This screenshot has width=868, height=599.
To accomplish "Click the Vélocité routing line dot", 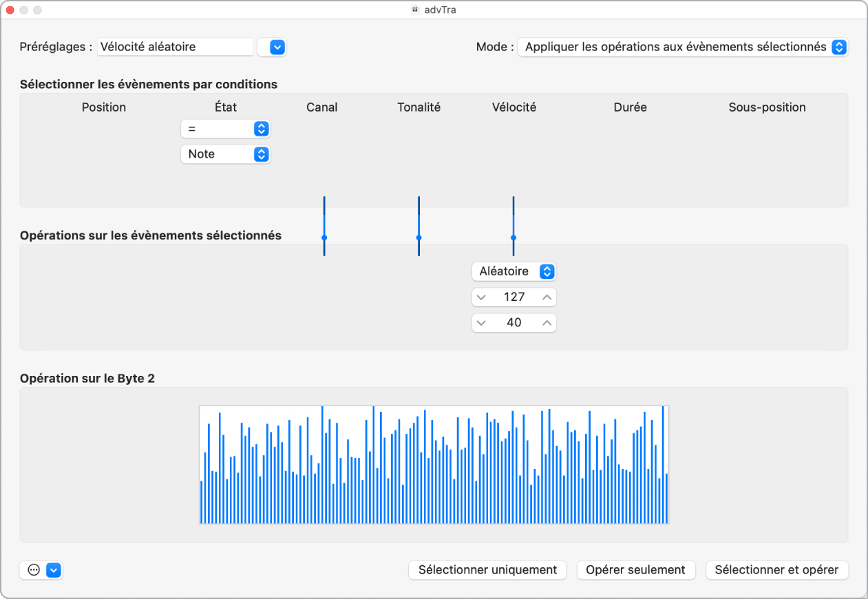I will (x=514, y=238).
